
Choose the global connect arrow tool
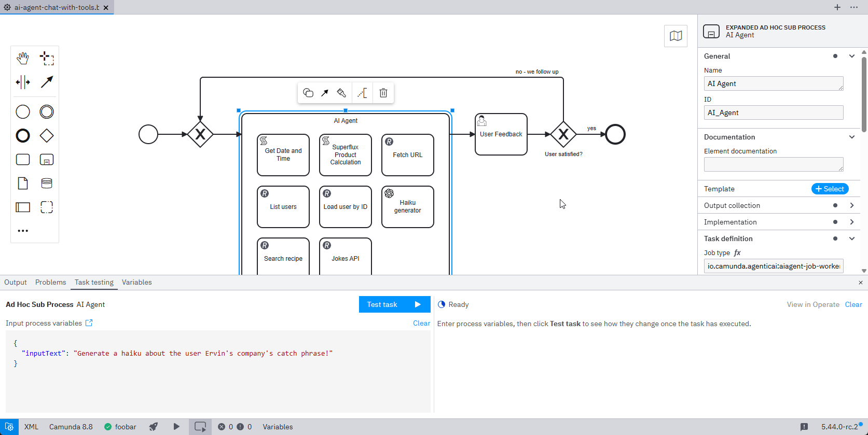coord(47,82)
